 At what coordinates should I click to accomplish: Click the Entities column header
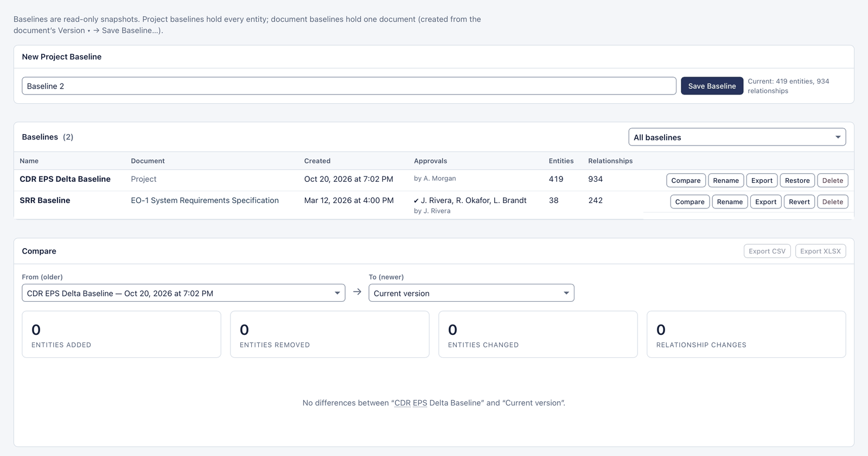(x=561, y=161)
